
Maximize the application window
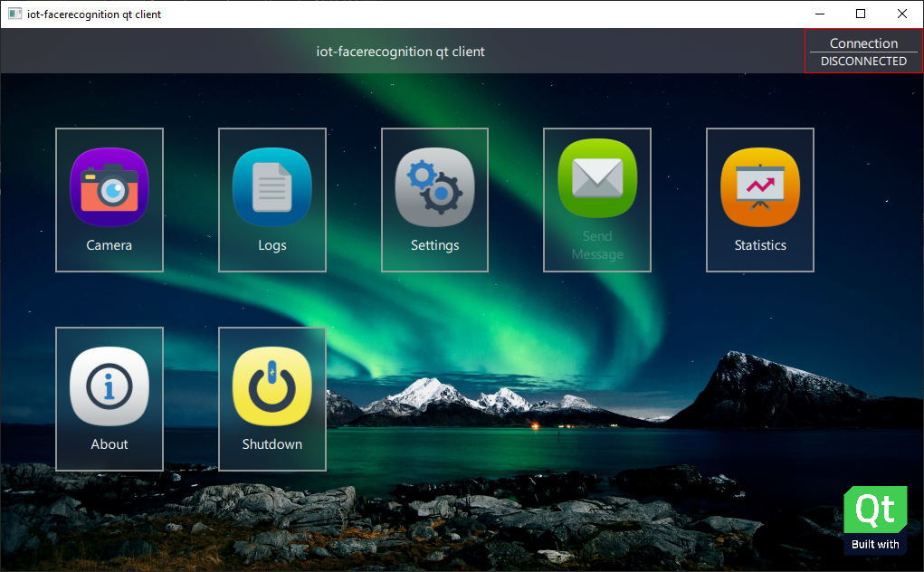click(861, 14)
